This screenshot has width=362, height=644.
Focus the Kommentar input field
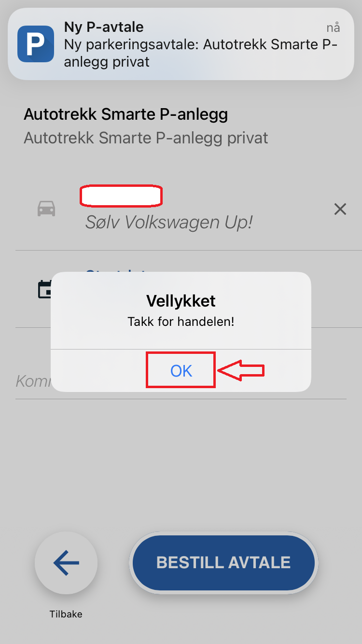click(181, 381)
